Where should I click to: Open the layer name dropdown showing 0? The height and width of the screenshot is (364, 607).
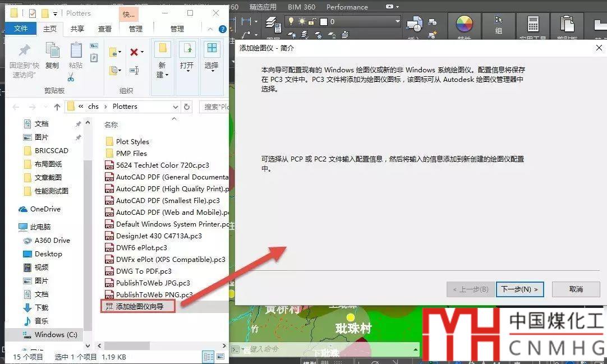point(398,21)
